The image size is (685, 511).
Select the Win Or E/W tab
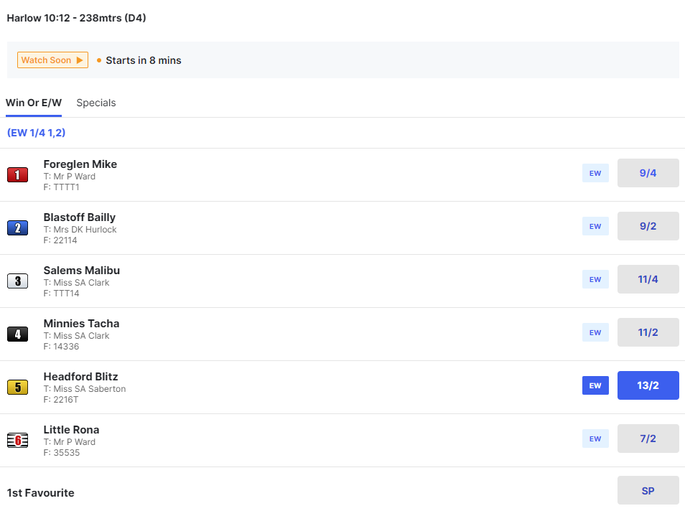[34, 103]
